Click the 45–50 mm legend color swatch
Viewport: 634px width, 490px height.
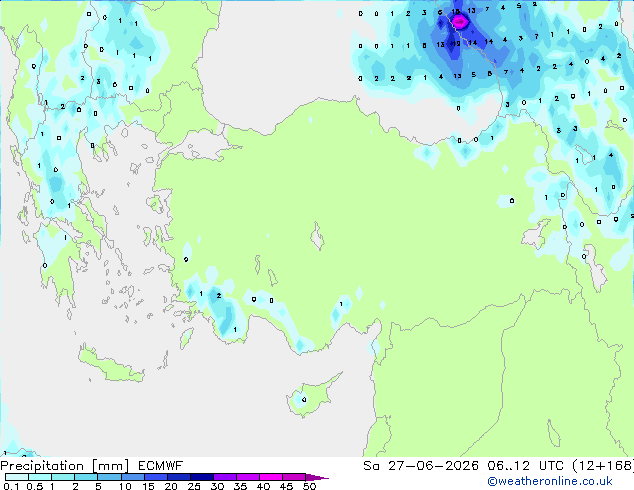point(294,477)
